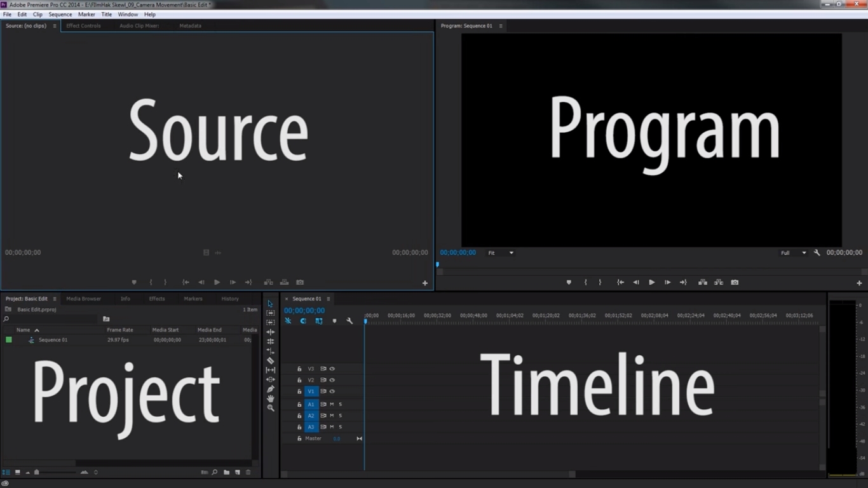The width and height of the screenshot is (868, 488).
Task: Lock video track V3
Action: pyautogui.click(x=299, y=369)
